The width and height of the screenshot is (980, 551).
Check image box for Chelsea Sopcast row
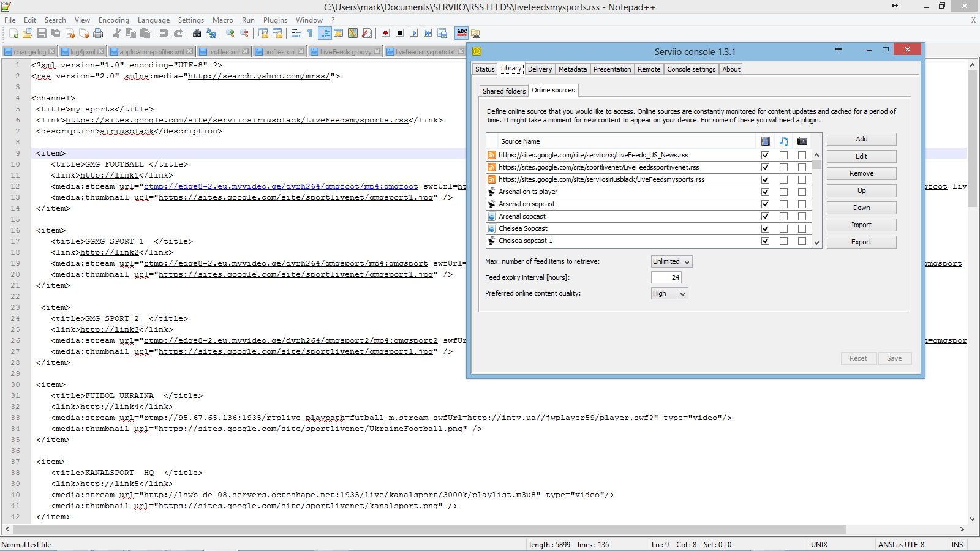point(802,228)
